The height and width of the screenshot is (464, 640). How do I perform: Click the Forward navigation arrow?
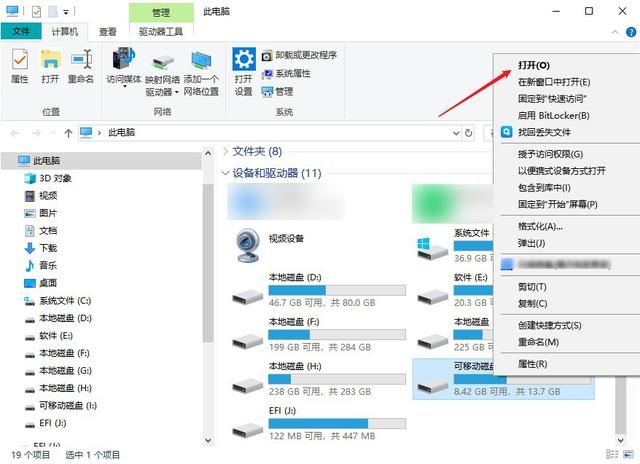pyautogui.click(x=36, y=133)
